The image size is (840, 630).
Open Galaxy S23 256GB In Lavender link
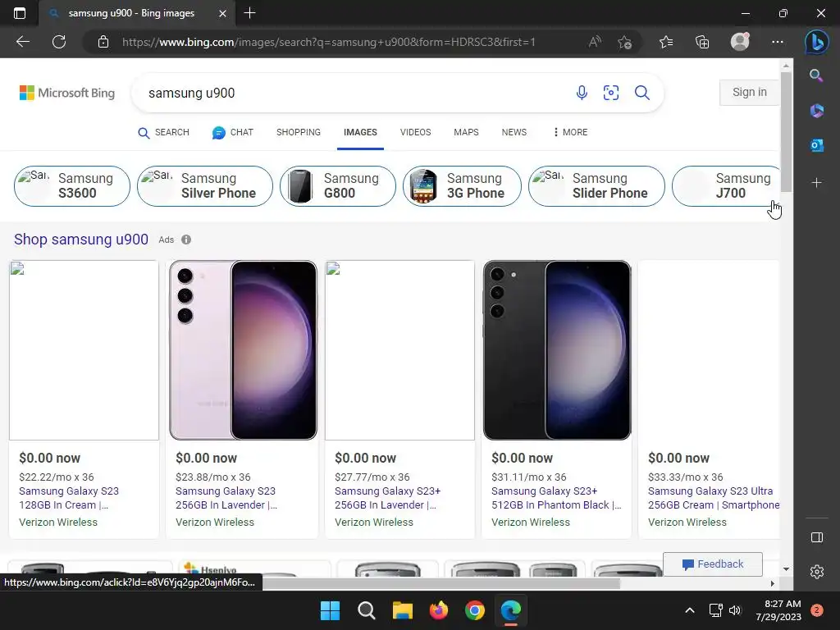pos(226,498)
